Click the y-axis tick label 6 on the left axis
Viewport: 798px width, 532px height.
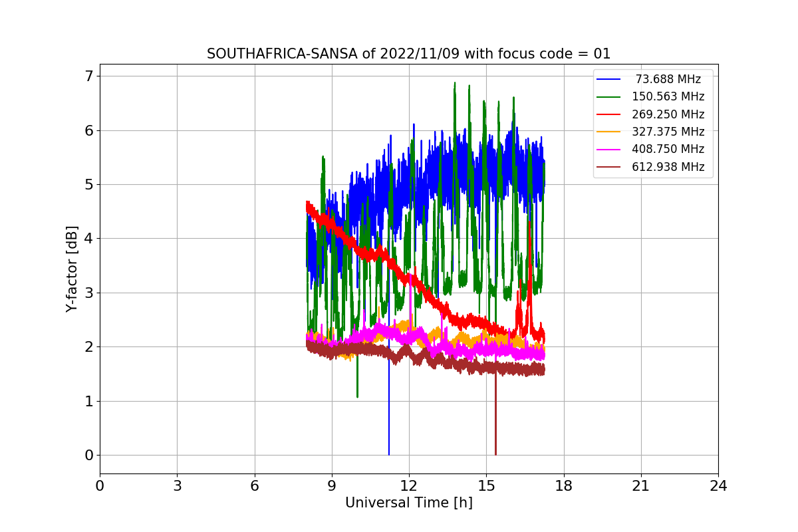(89, 130)
